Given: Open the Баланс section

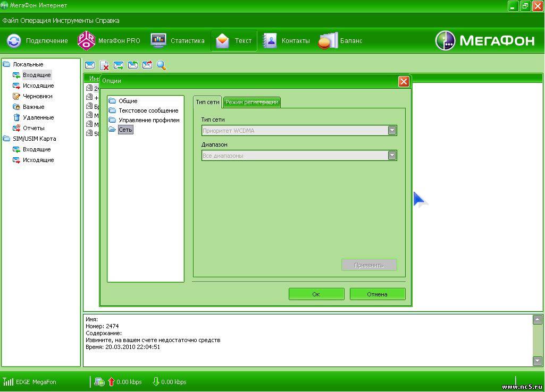Looking at the screenshot, I should 340,41.
